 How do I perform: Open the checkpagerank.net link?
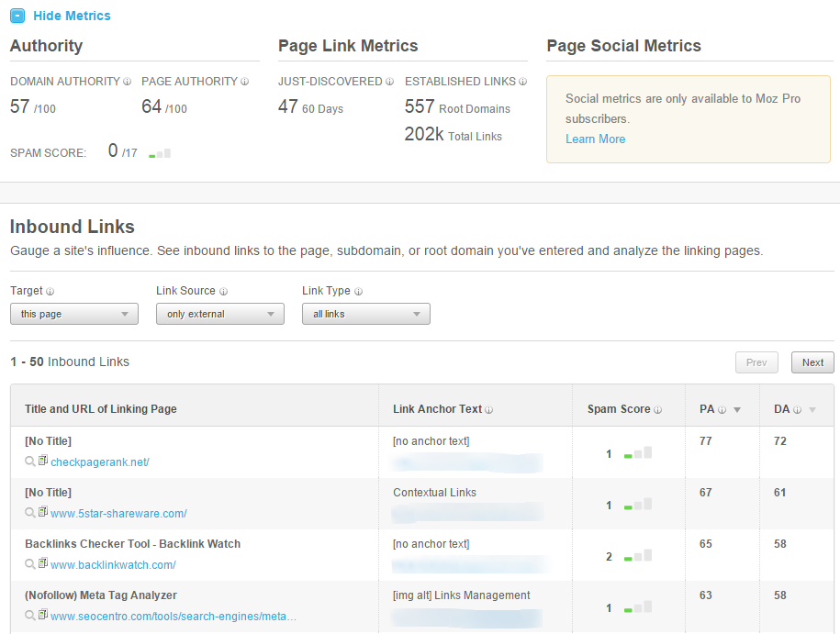pos(99,462)
